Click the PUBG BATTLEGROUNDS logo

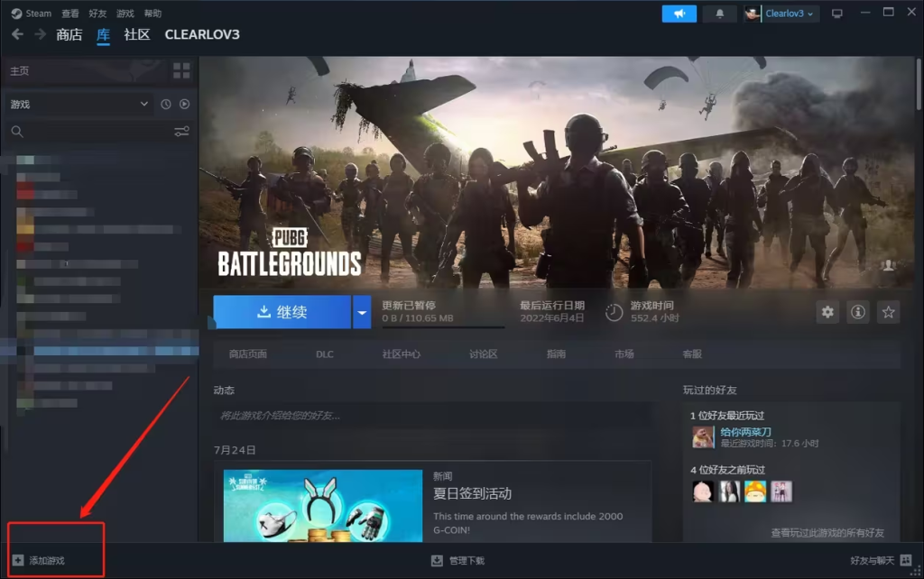click(290, 253)
